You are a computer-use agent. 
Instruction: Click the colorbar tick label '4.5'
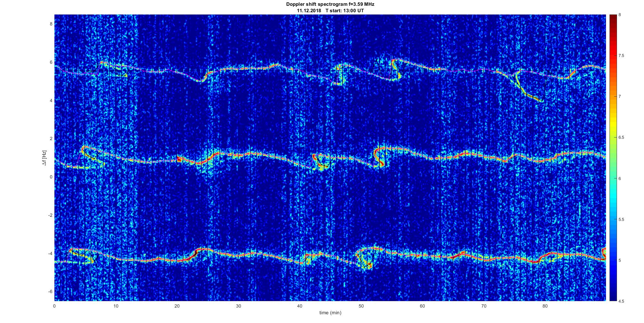click(x=621, y=301)
